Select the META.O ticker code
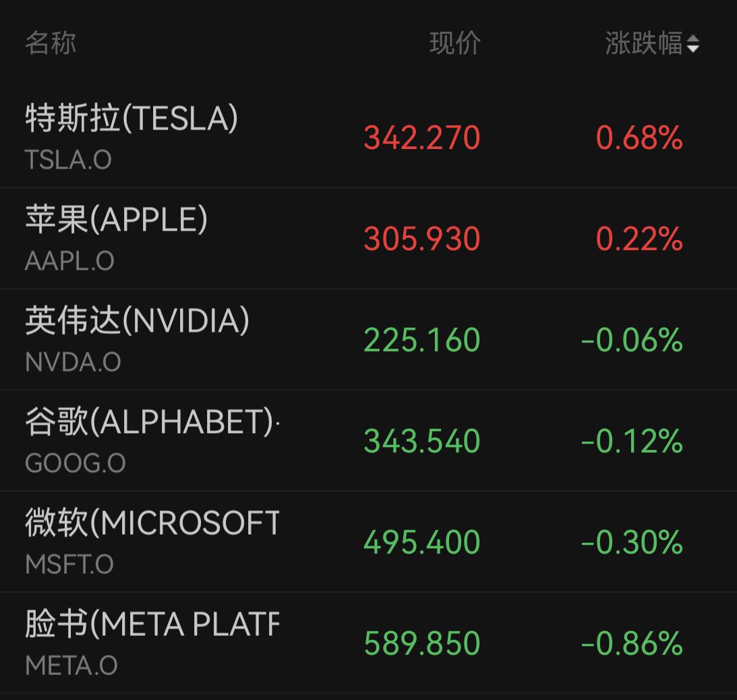Viewport: 737px width, 700px height. pos(71,665)
